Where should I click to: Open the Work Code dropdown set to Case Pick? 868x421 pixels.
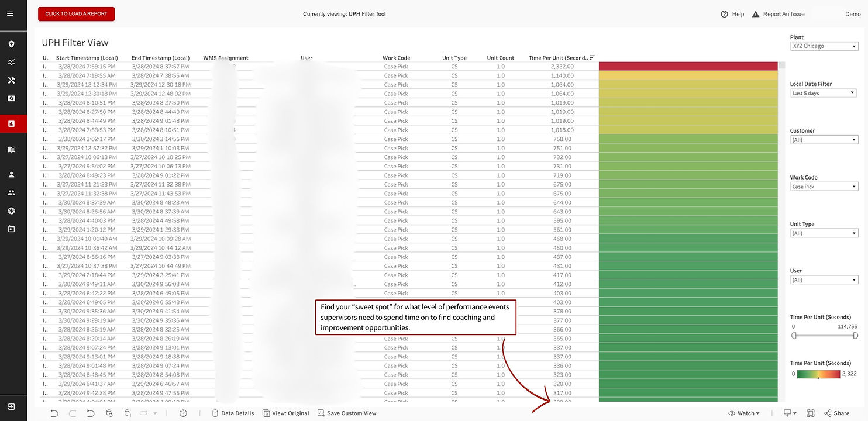point(824,186)
